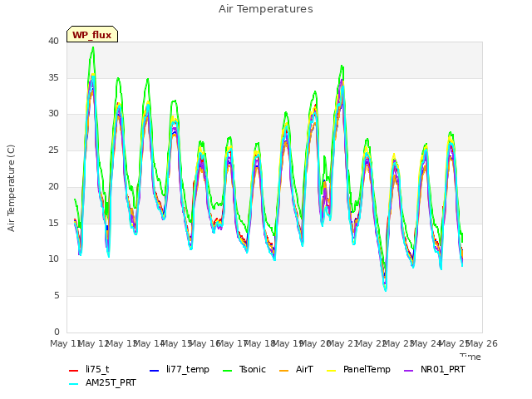Viewport: 532px width, 399px height.
Task: Toggle the AirT legend entry
Action: coord(296,369)
